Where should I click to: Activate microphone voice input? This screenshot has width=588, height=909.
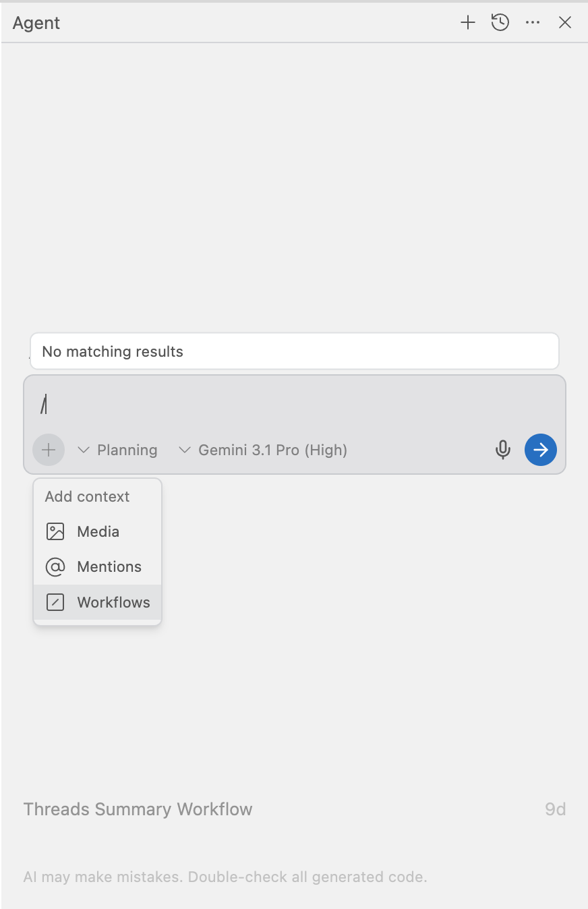[x=503, y=450]
